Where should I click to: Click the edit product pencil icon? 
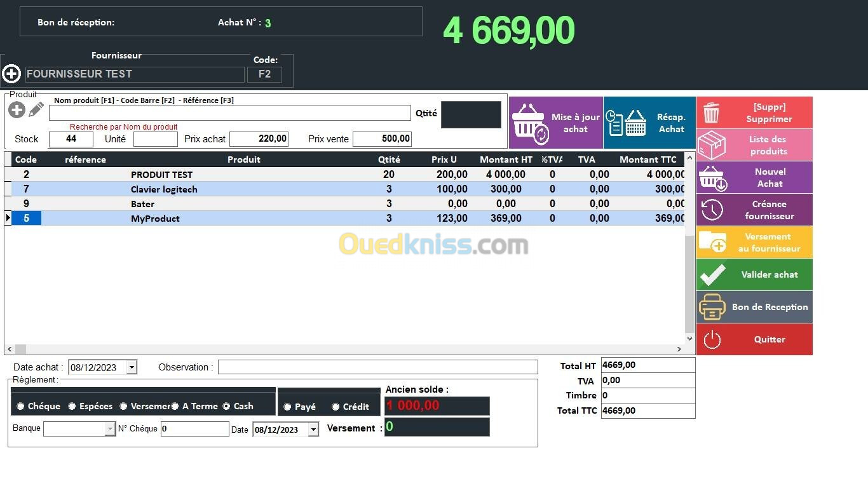36,109
